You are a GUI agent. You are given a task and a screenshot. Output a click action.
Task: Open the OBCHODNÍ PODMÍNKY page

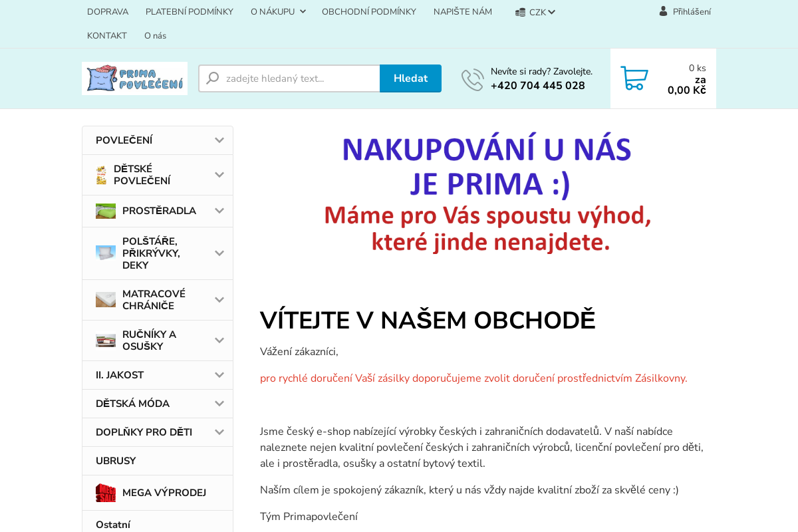click(x=369, y=11)
